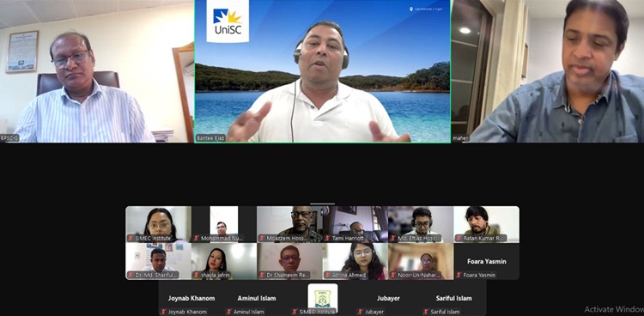The image size is (644, 316).
Task: Select the maher participant video tile
Action: pyautogui.click(x=548, y=71)
